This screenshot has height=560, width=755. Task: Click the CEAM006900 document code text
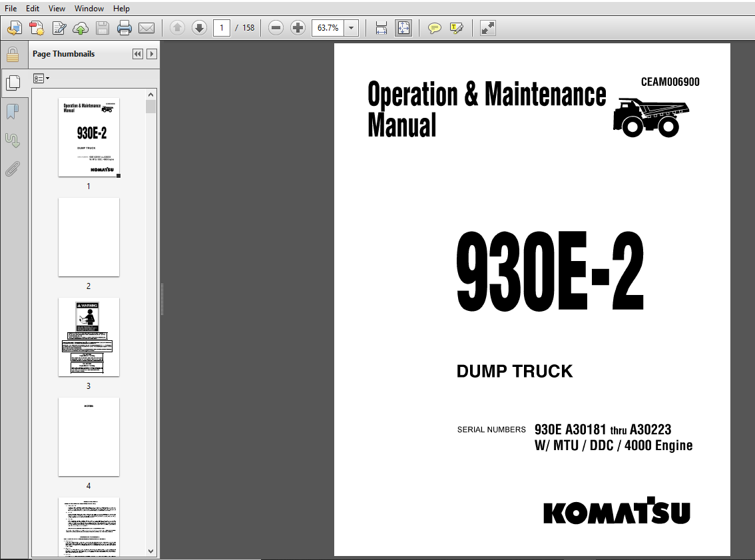click(x=670, y=82)
